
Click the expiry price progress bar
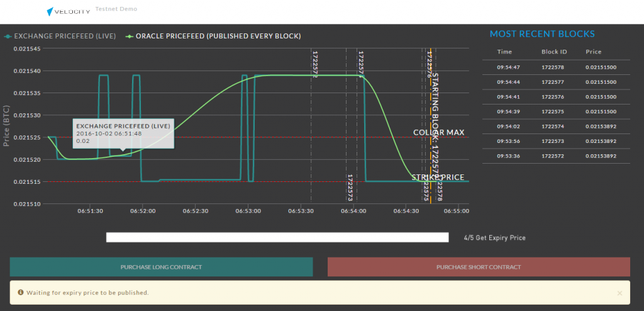pyautogui.click(x=277, y=237)
